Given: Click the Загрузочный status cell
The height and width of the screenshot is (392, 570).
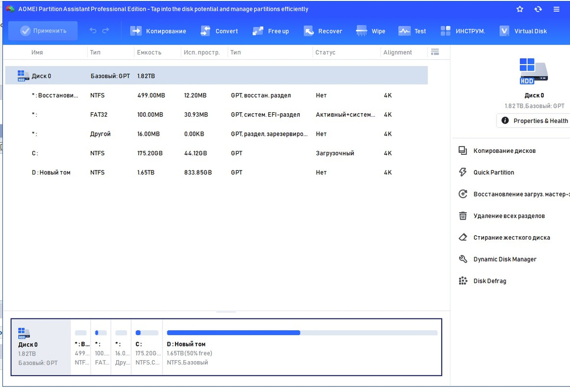Looking at the screenshot, I should [x=335, y=153].
